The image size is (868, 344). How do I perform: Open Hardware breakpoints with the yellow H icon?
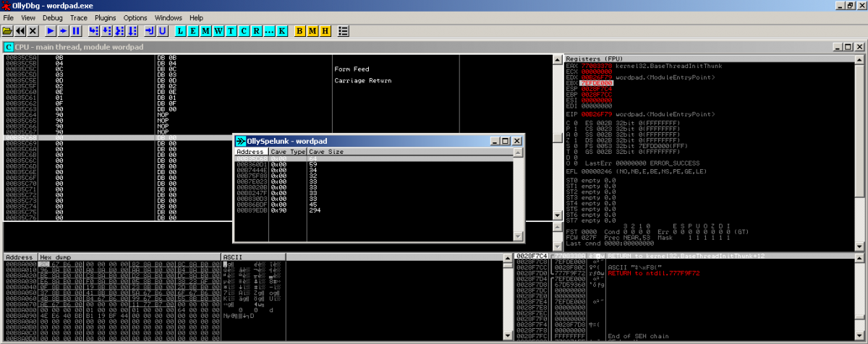click(325, 31)
